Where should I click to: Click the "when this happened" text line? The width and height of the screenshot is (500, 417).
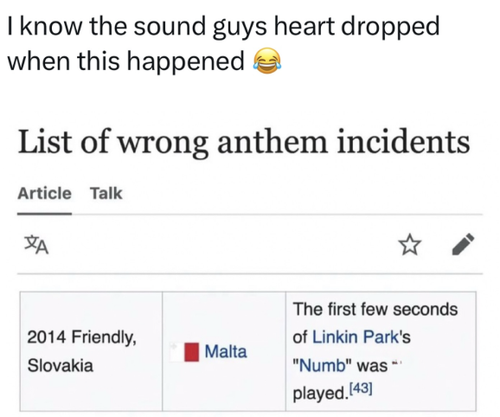[126, 61]
